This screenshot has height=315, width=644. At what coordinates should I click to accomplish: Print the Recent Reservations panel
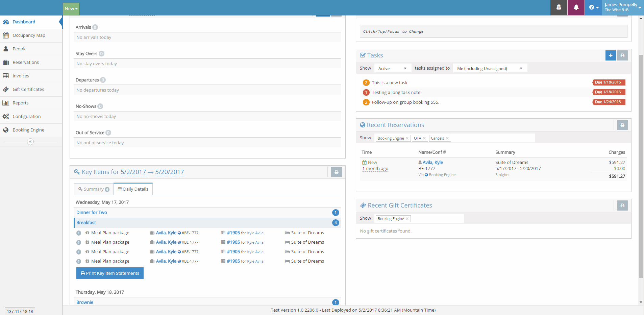pyautogui.click(x=622, y=125)
